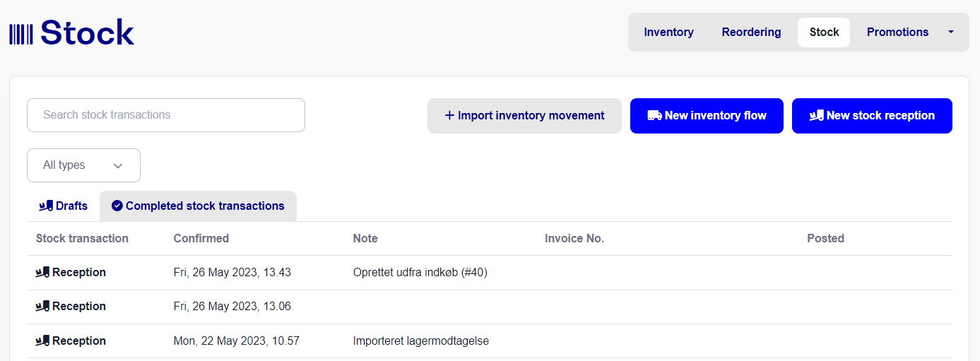Click the chevron in the All types selector
Image resolution: width=980 pixels, height=361 pixels.
118,166
